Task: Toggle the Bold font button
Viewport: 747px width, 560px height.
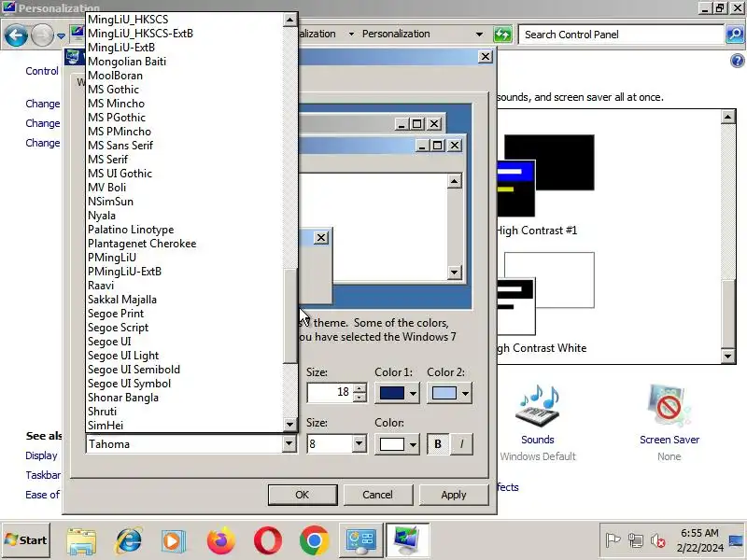Action: coord(438,444)
